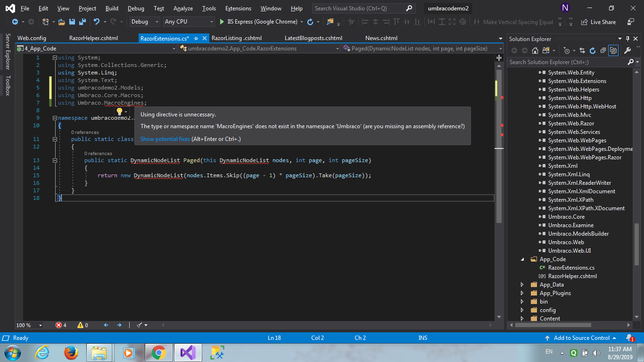Click the code cleanup broom icon
This screenshot has height=362, width=644.
click(x=140, y=325)
